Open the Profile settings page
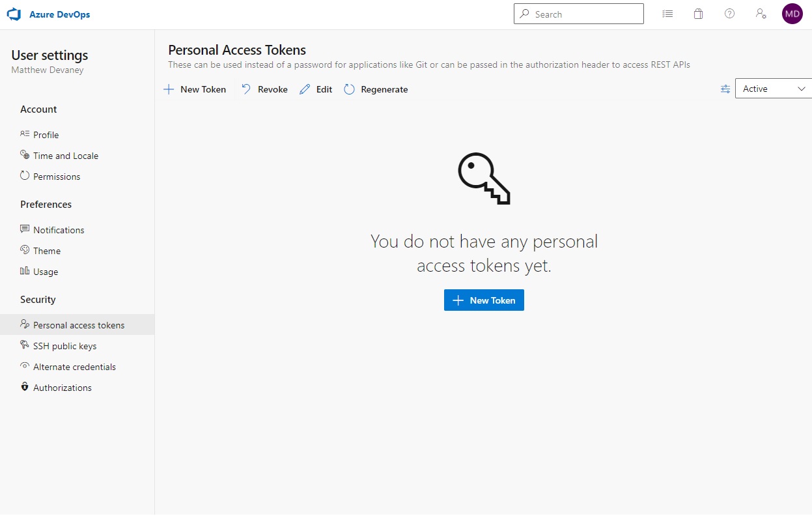The image size is (812, 516). pyautogui.click(x=46, y=135)
